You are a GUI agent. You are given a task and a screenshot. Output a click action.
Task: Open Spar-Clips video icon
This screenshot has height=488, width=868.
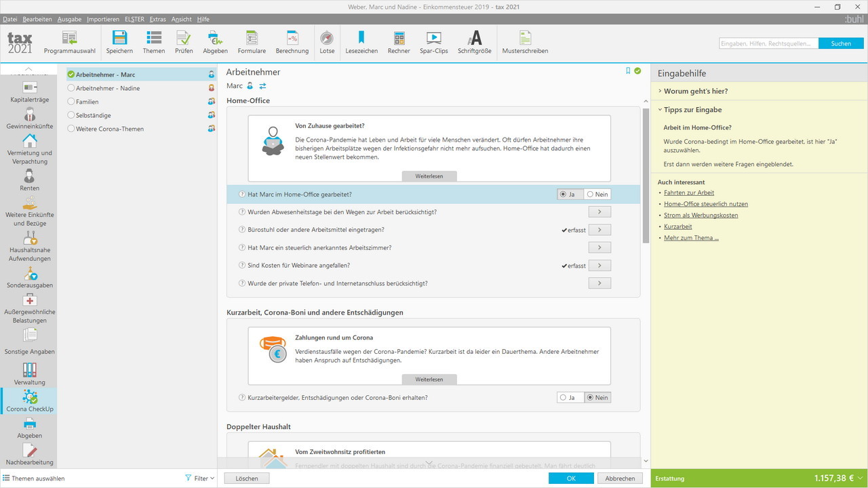coord(434,42)
